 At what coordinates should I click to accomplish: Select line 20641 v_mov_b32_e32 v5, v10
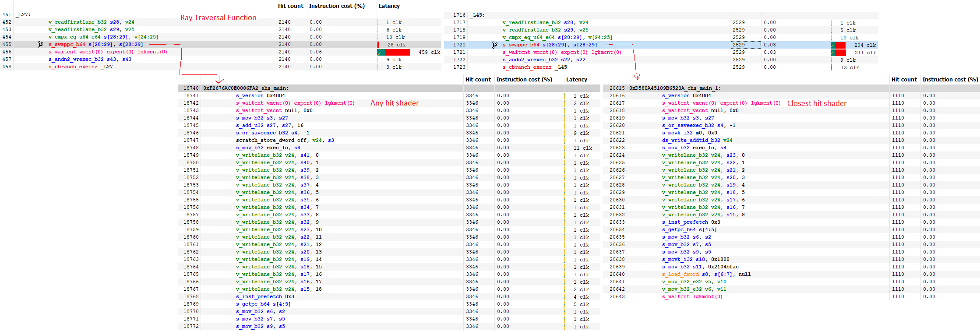pos(694,282)
